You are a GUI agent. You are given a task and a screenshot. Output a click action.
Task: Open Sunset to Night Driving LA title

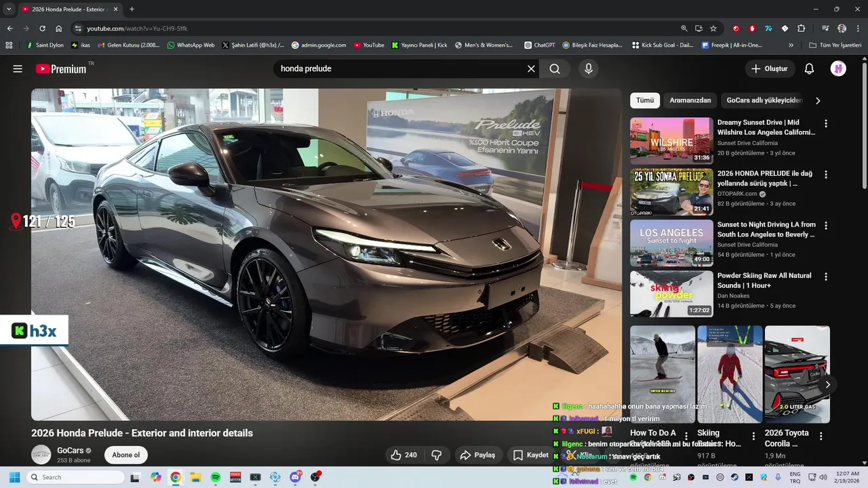766,229
